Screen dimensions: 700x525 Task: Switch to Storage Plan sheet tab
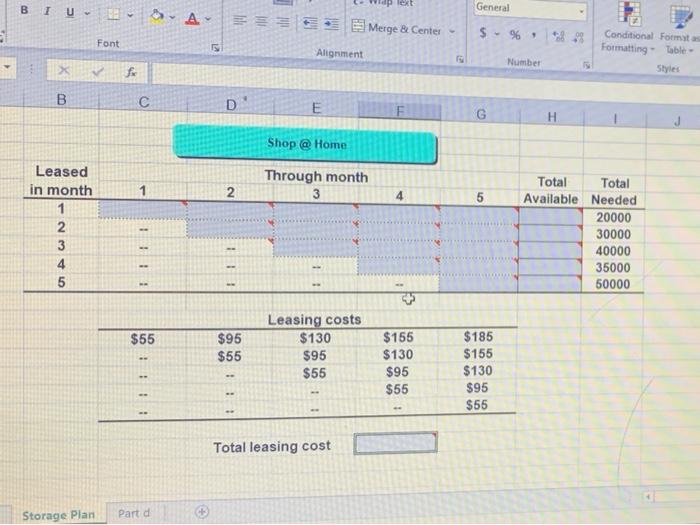58,515
